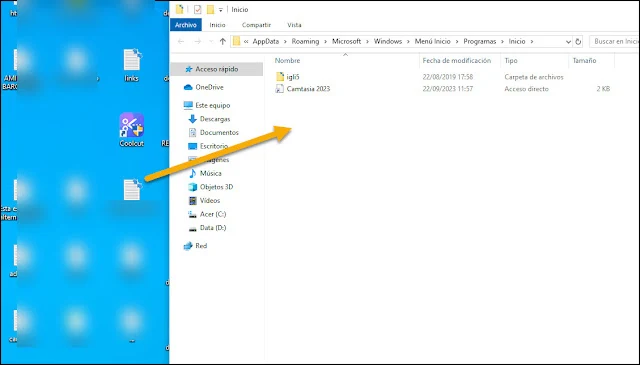Click the OneDrive cloud icon

coord(188,87)
